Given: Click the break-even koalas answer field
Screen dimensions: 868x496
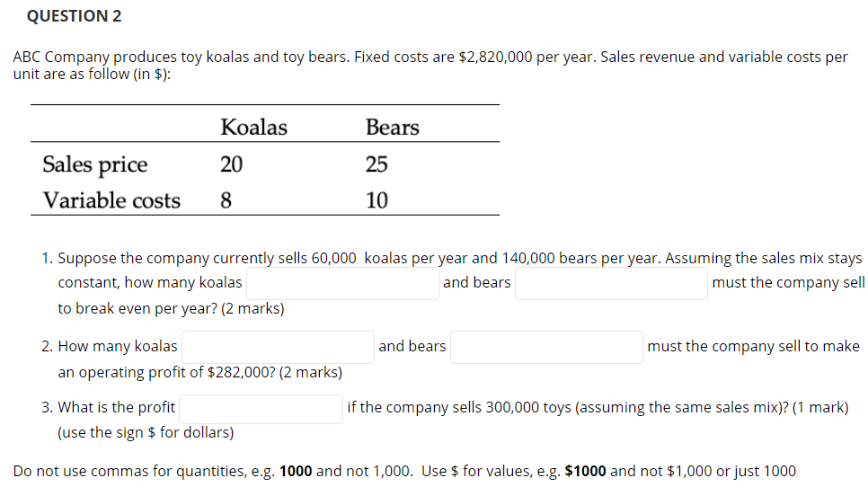Looking at the screenshot, I should pyautogui.click(x=342, y=283).
